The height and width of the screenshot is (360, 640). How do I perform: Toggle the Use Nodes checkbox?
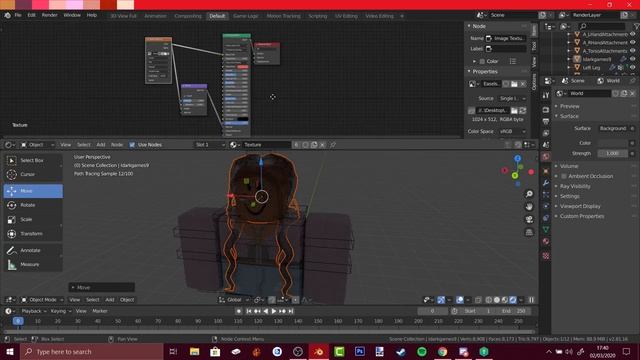pyautogui.click(x=132, y=145)
